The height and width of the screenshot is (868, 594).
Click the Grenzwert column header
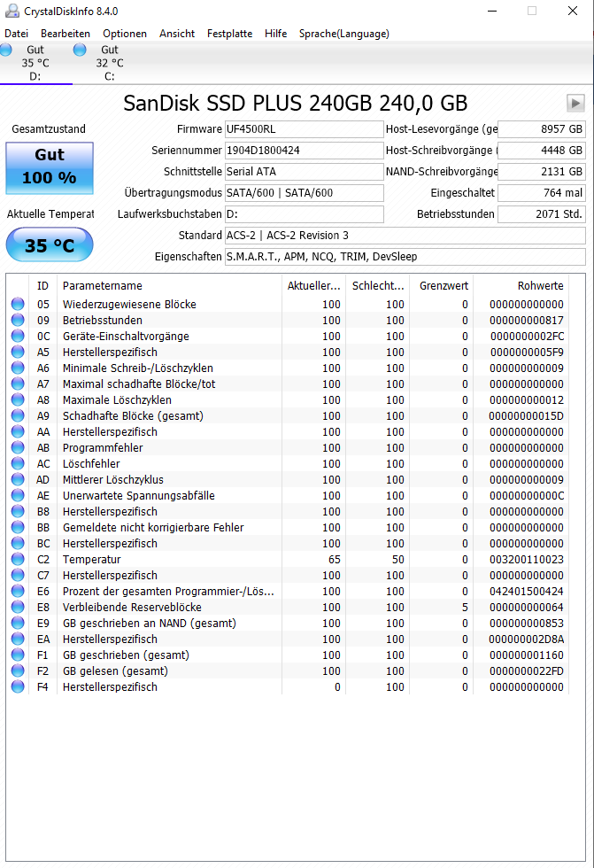click(x=442, y=285)
